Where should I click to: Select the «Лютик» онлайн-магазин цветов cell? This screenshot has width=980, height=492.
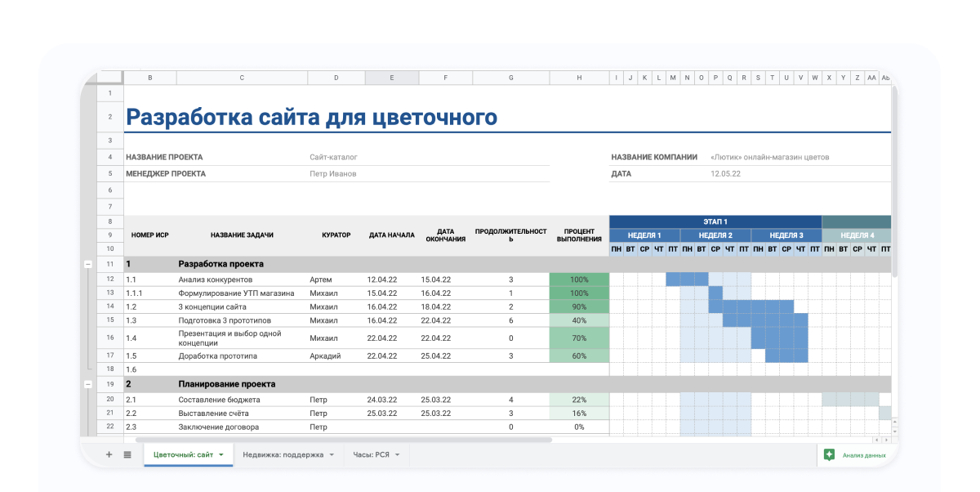tap(770, 157)
